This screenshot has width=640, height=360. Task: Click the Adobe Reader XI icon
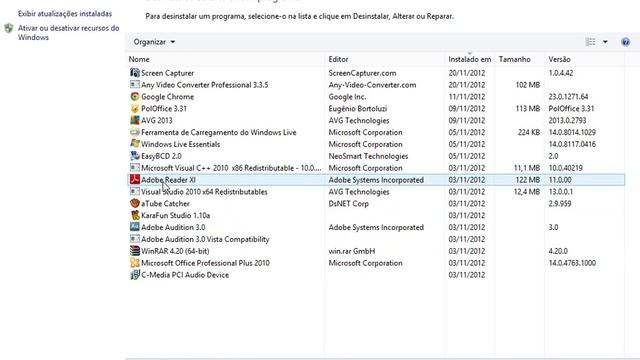(135, 179)
